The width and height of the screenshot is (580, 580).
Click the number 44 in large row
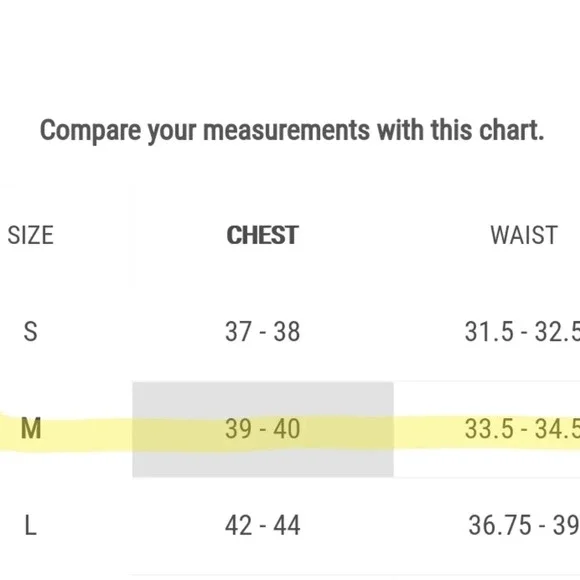[287, 525]
